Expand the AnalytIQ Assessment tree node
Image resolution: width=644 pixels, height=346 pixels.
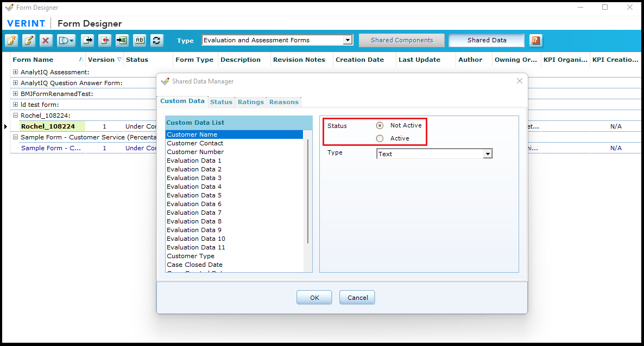(x=16, y=72)
